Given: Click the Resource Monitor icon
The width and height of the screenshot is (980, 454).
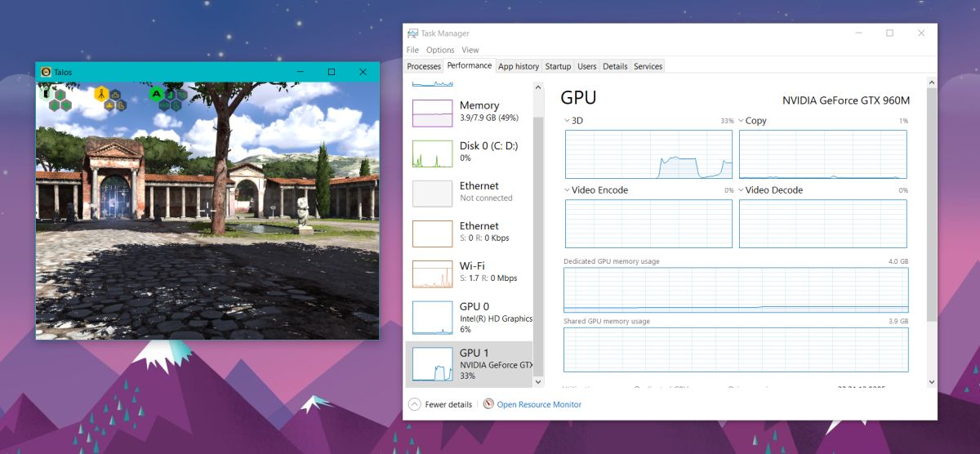Looking at the screenshot, I should pyautogui.click(x=488, y=404).
